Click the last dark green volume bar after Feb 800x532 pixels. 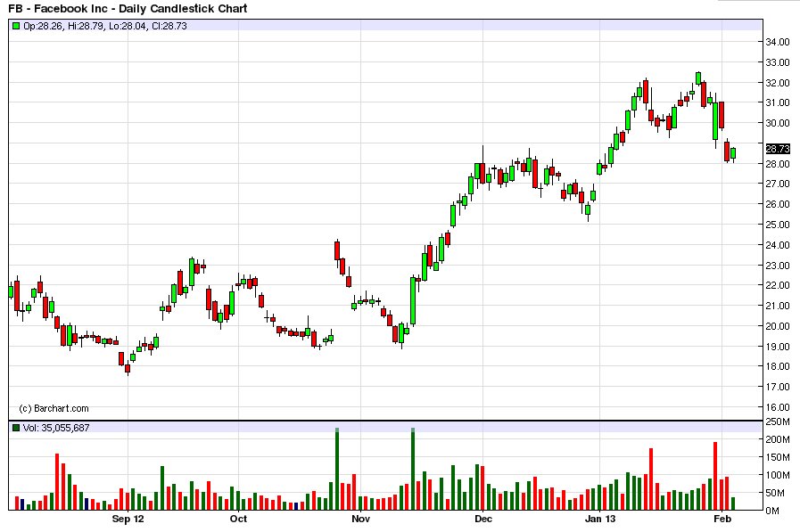734,503
